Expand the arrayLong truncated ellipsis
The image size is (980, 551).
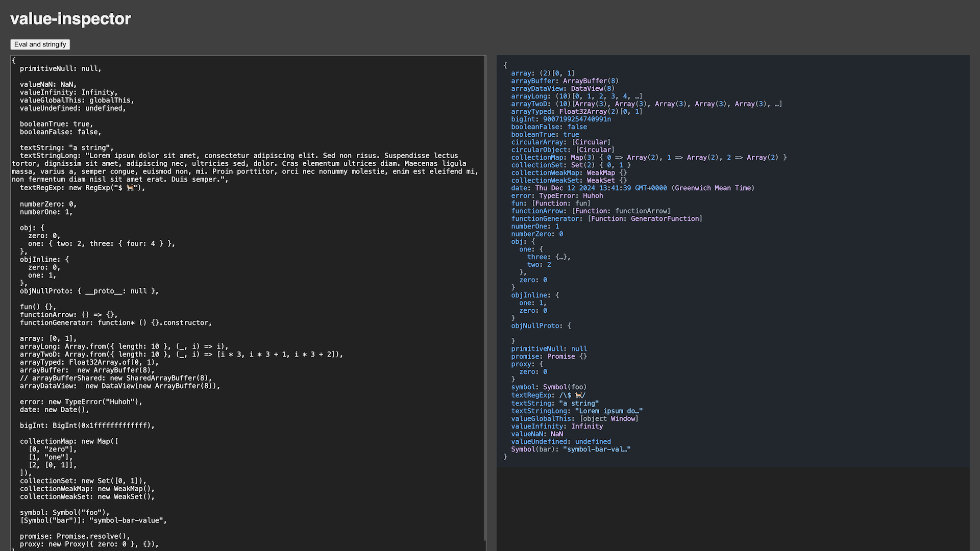(638, 96)
